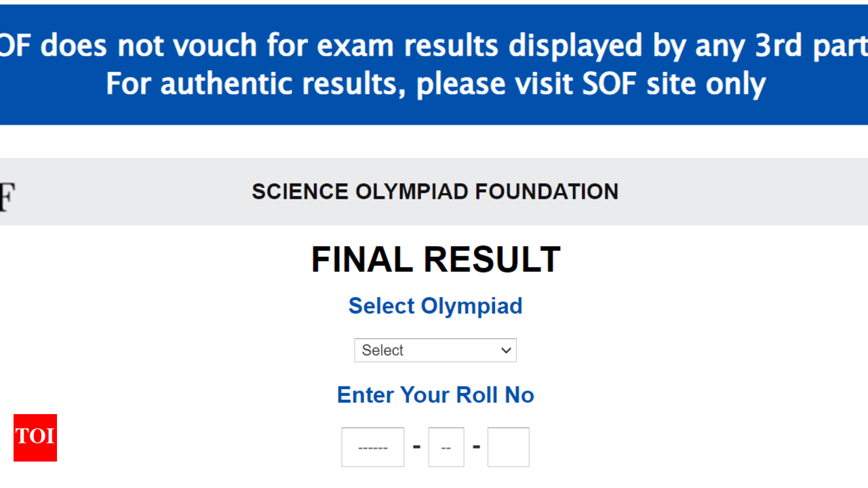This screenshot has width=868, height=488.
Task: Click the dash between first and second fields
Action: [416, 447]
